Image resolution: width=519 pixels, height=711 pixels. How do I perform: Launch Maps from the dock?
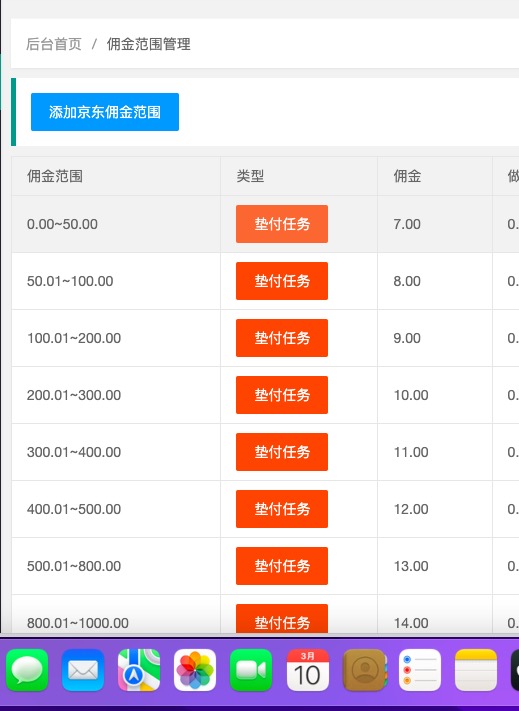[x=139, y=670]
